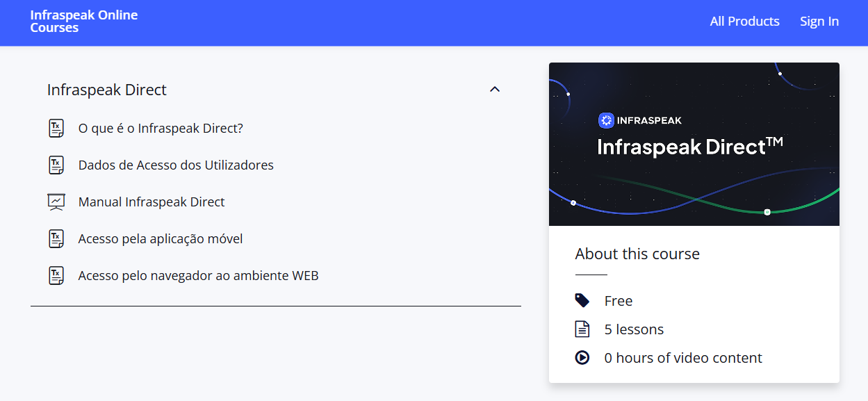Open lesson "Acesso pelo navegador ao ambiente WEB"
This screenshot has width=868, height=401.
[199, 276]
